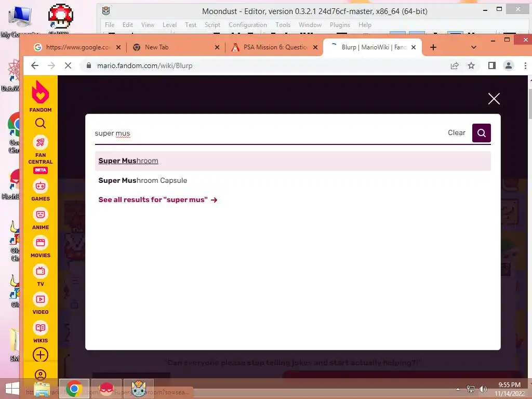Clear the search text
This screenshot has height=399, width=532.
pos(456,132)
